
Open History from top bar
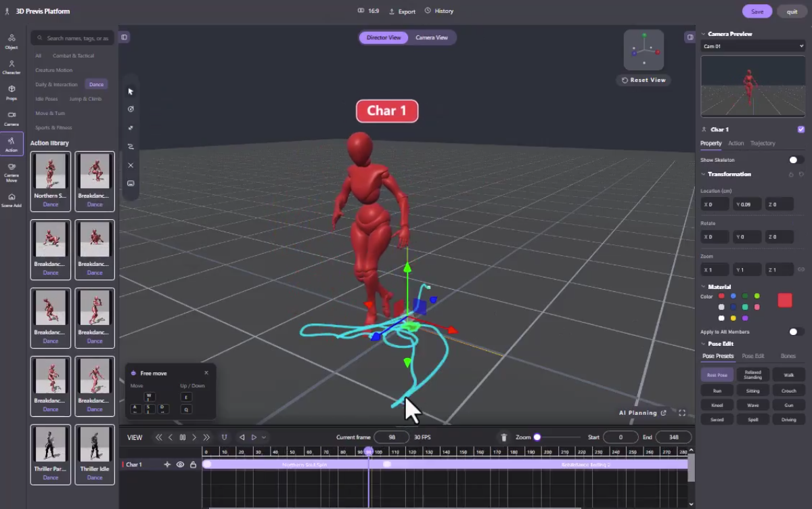[439, 11]
